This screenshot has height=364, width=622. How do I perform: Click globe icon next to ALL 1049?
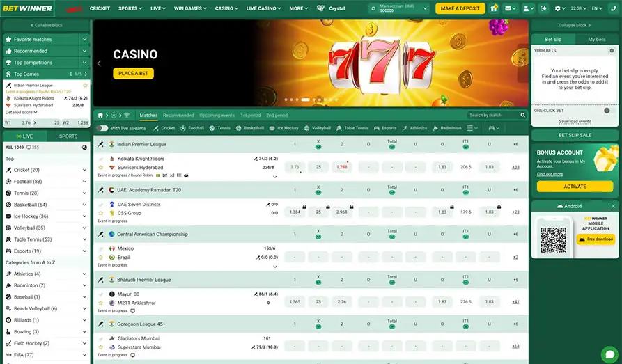84,147
